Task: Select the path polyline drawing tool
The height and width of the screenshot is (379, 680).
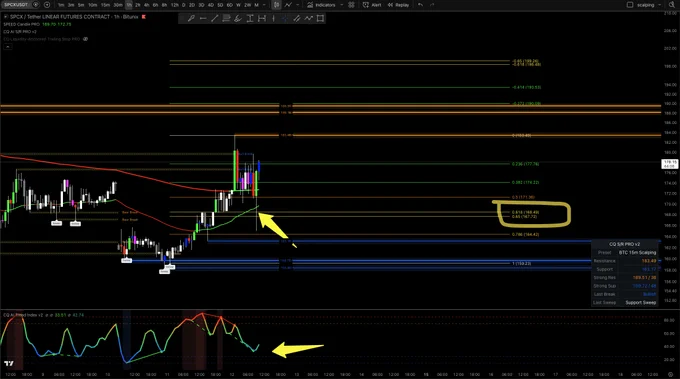Action: pos(308,18)
